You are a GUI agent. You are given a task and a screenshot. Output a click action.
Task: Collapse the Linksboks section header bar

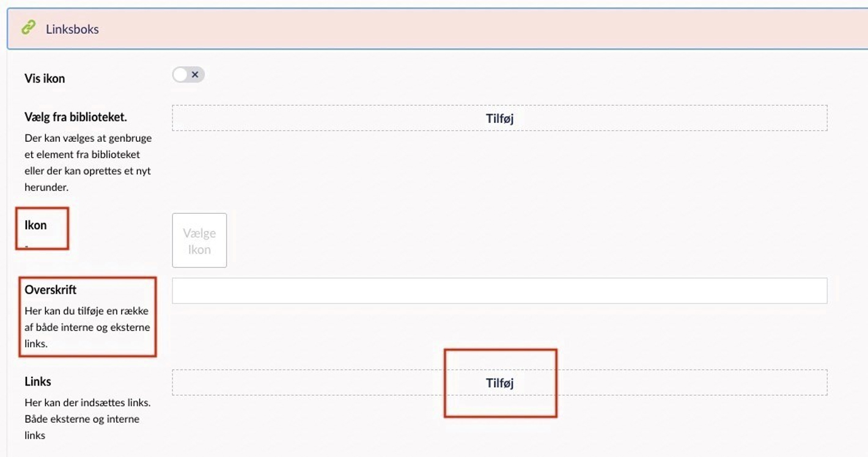[437, 29]
